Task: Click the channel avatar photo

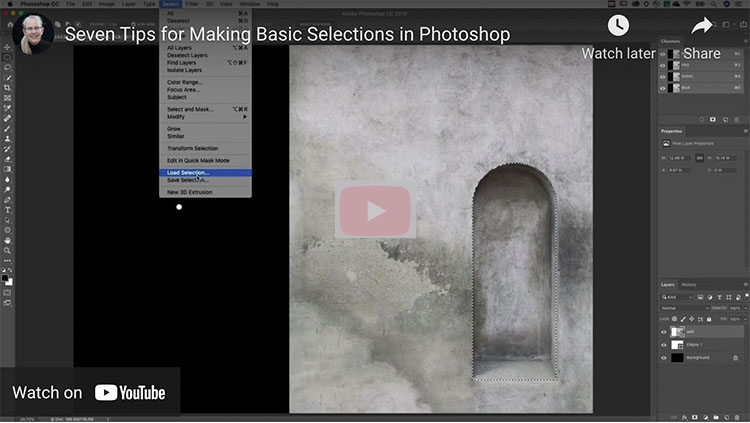Action: coord(33,33)
